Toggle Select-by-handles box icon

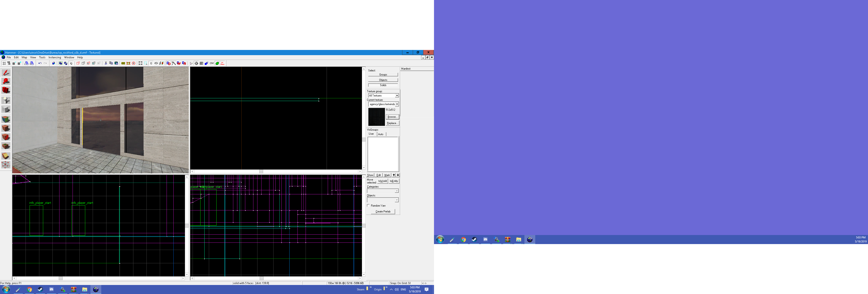pos(141,63)
